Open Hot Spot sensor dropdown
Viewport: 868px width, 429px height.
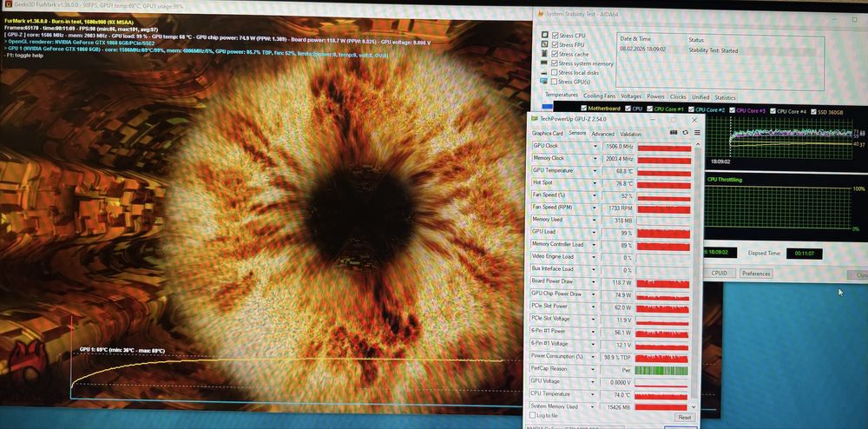[595, 182]
